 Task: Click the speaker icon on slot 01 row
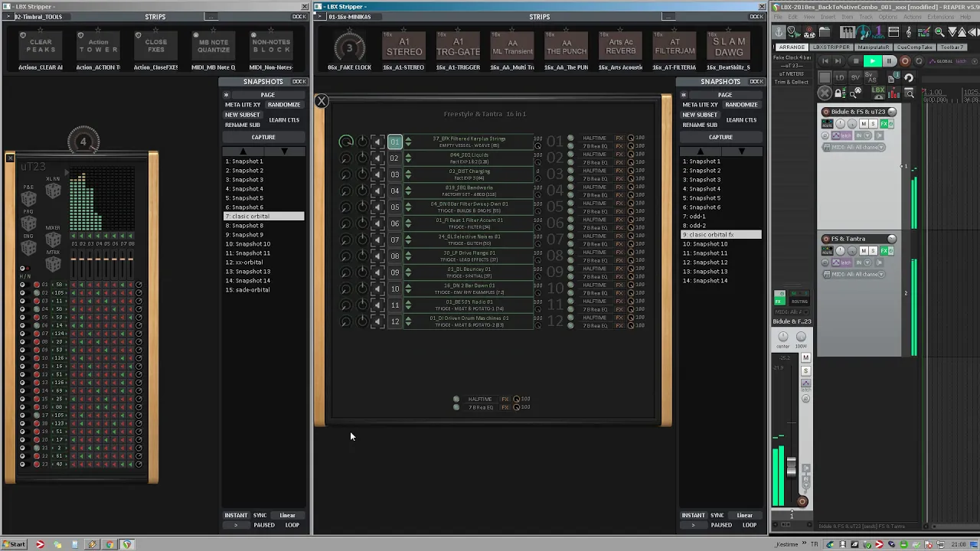pyautogui.click(x=377, y=142)
